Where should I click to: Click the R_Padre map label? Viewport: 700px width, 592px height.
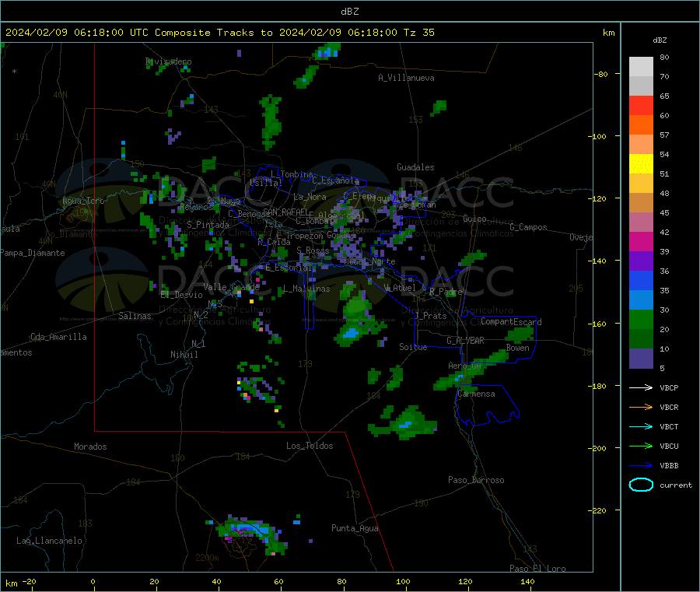coord(446,292)
